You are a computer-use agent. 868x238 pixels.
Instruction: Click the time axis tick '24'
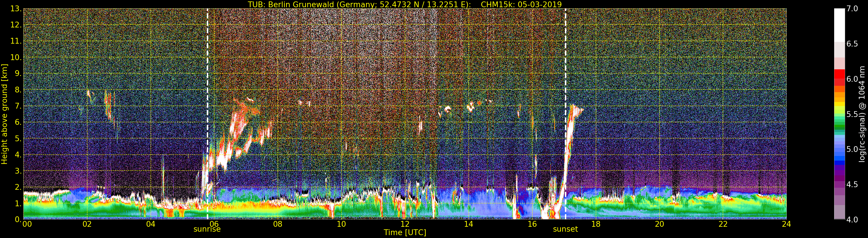point(786,224)
